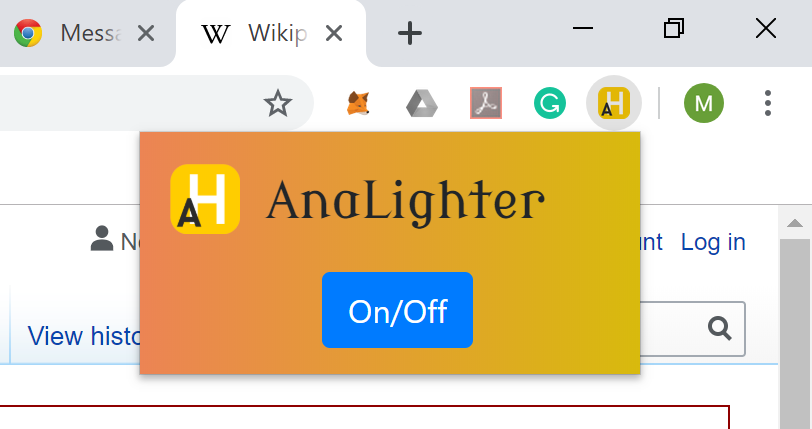The height and width of the screenshot is (429, 812).
Task: Bookmark this page with the star icon
Action: coord(278,103)
